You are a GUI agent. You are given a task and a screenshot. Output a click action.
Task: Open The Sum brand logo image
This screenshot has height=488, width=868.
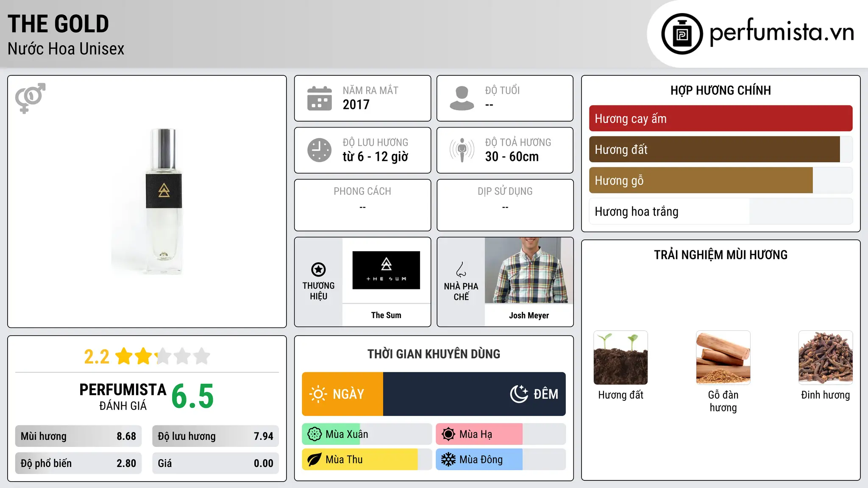(386, 270)
